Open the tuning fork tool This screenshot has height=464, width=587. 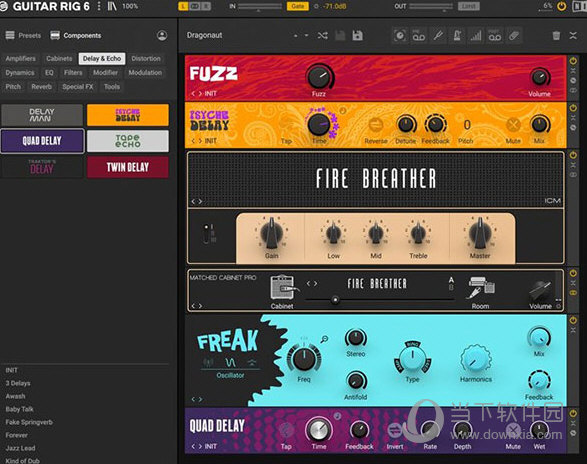pos(438,36)
